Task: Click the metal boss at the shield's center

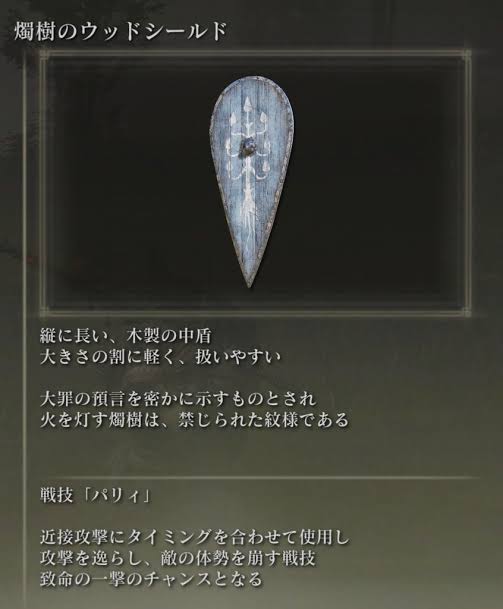Action: click(247, 149)
